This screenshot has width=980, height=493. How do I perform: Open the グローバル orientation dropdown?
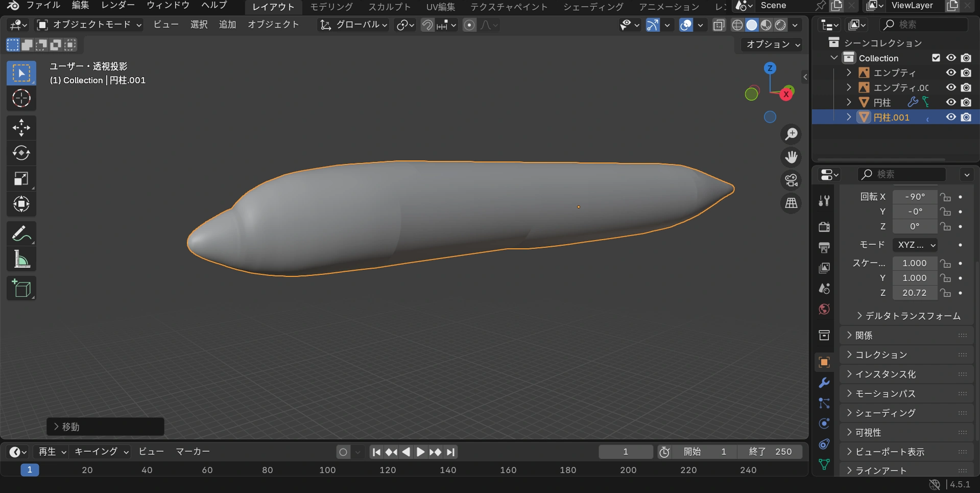point(353,25)
